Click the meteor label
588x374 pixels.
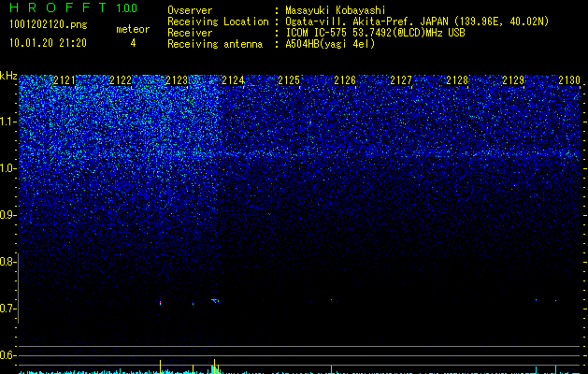pyautogui.click(x=133, y=29)
